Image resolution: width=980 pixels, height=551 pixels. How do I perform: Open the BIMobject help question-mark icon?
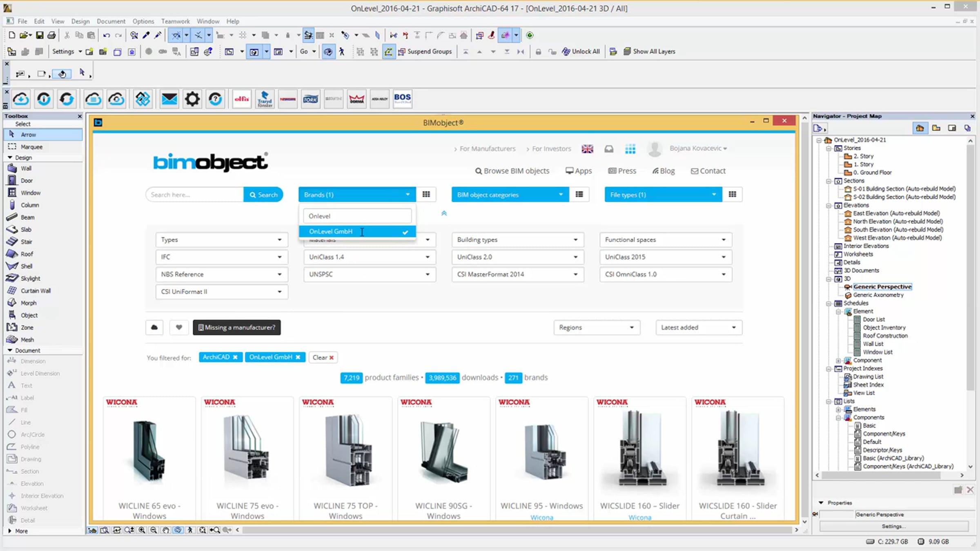click(x=215, y=99)
